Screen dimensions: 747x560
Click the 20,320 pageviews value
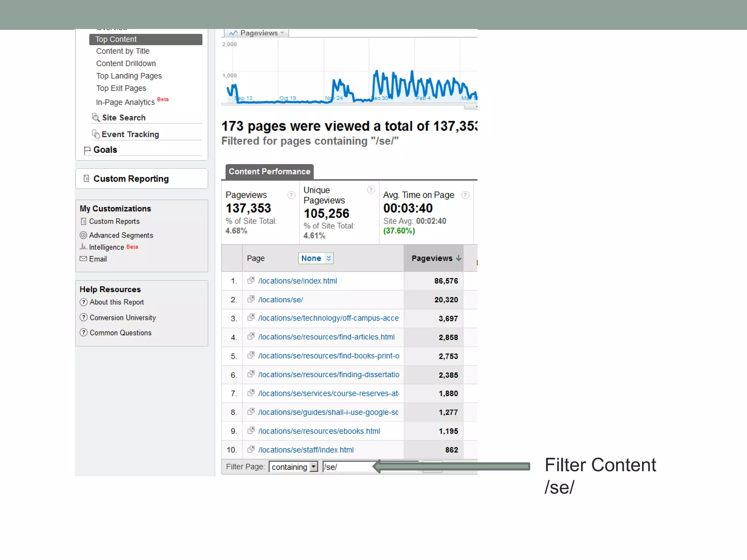click(x=446, y=300)
